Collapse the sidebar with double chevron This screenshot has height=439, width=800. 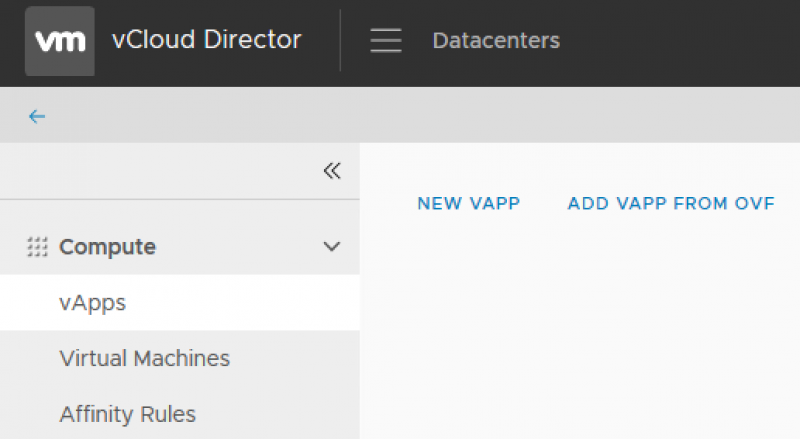click(x=332, y=170)
